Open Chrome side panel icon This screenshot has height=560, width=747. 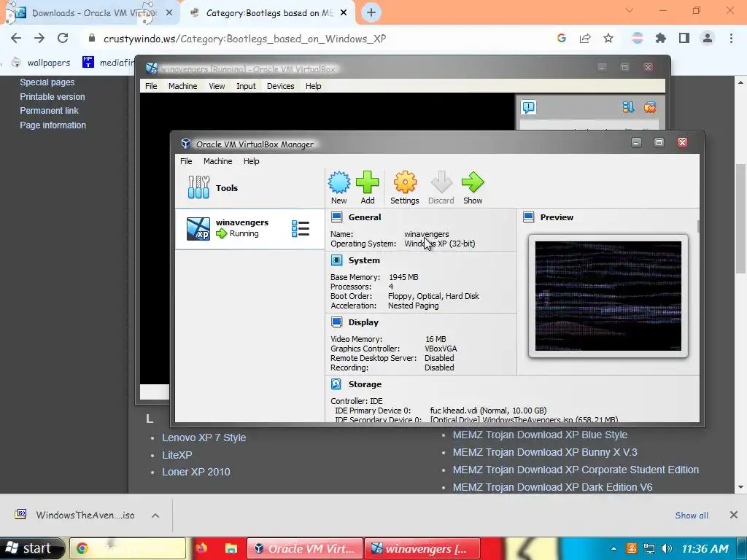tap(684, 38)
